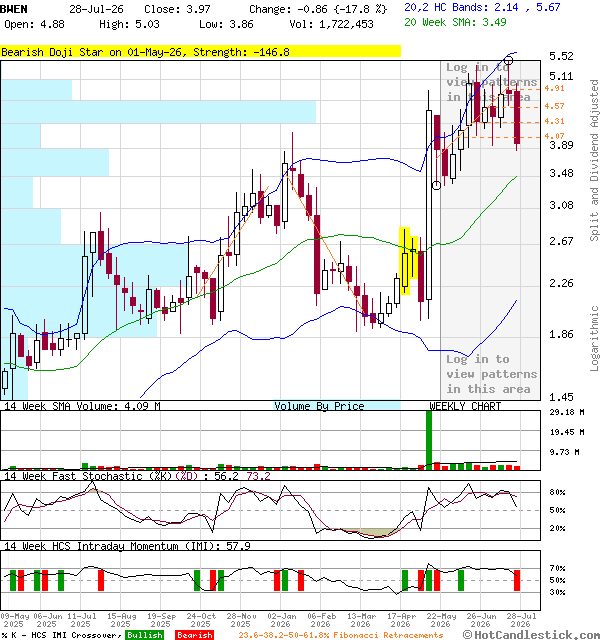Click the Fibonacci Retracements legend text

pyautogui.click(x=341, y=635)
